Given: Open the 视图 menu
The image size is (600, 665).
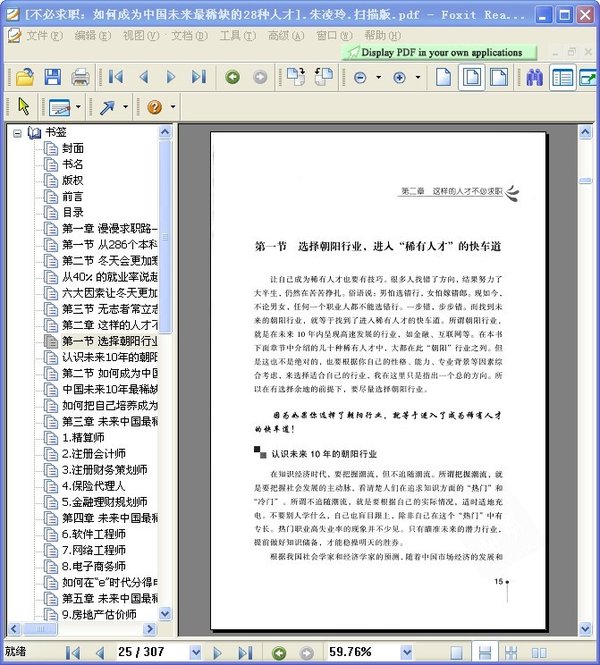Looking at the screenshot, I should (x=141, y=36).
